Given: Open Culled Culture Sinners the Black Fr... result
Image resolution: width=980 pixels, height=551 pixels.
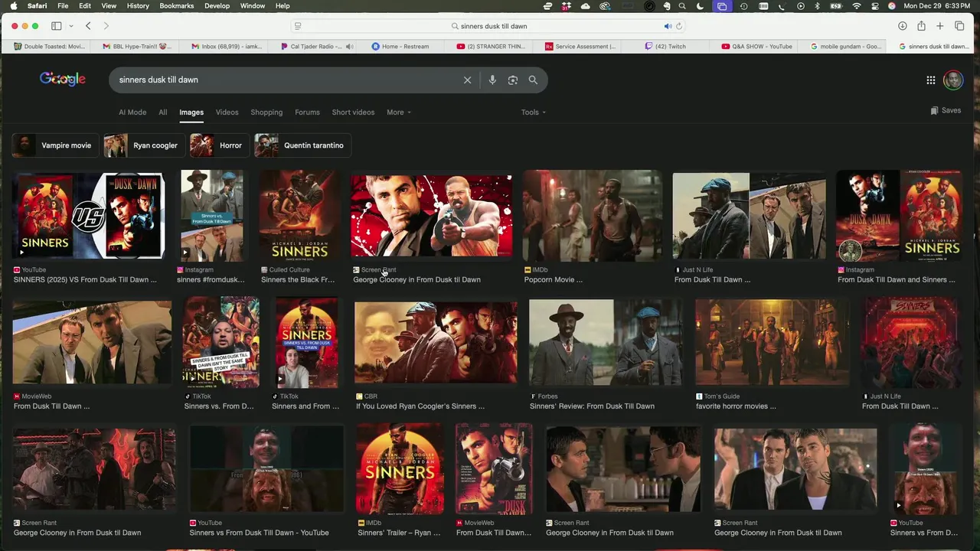Looking at the screenshot, I should (299, 216).
